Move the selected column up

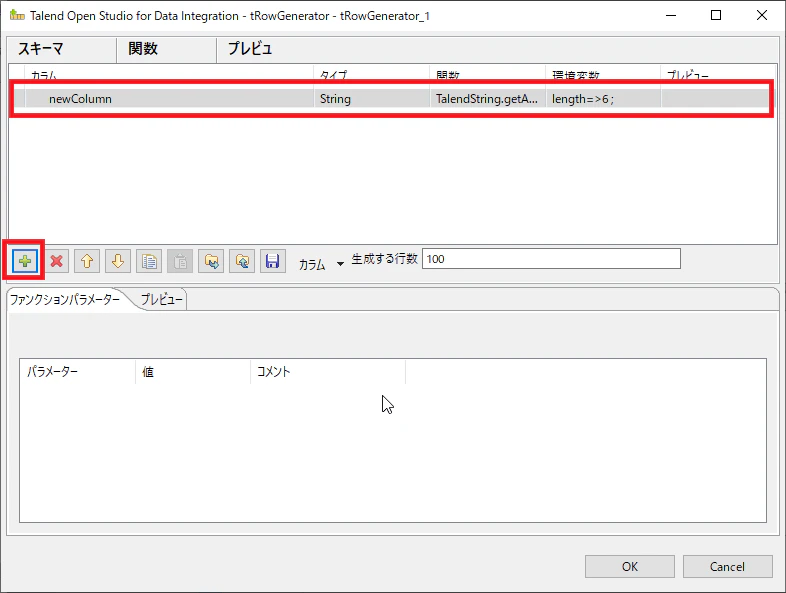pyautogui.click(x=87, y=261)
